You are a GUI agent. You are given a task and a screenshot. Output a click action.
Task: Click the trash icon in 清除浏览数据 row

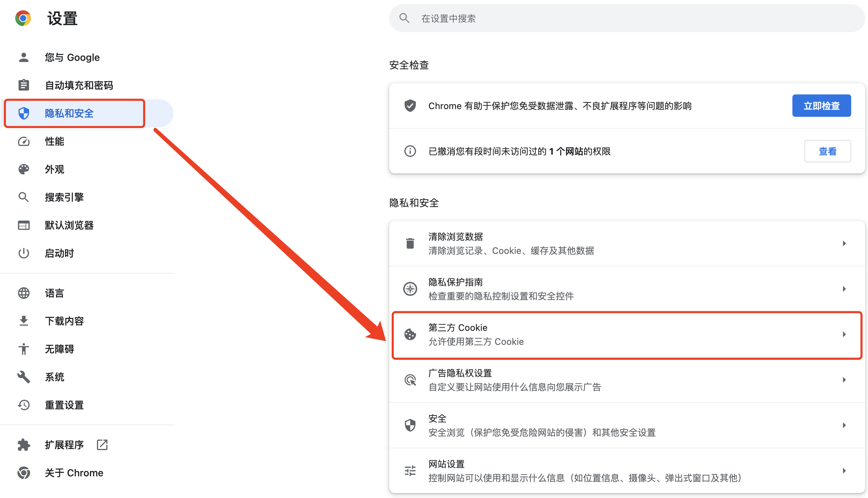click(x=410, y=243)
